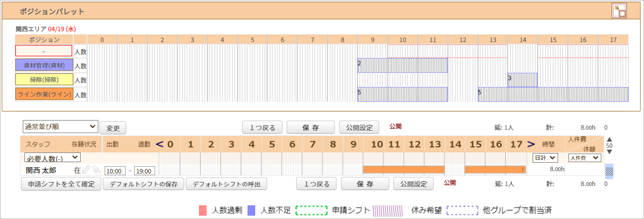Select ライン作業(ライン) orange position
644x219 pixels.
click(44, 94)
